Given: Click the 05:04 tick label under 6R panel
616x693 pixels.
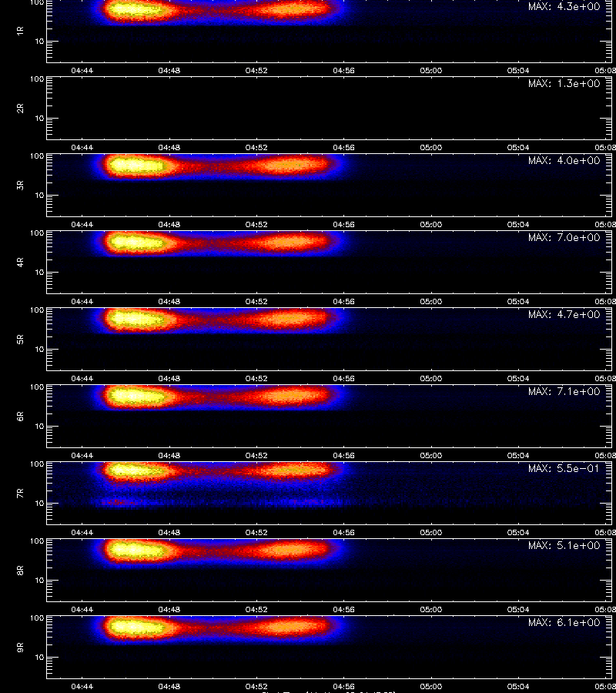Looking at the screenshot, I should pyautogui.click(x=518, y=455).
